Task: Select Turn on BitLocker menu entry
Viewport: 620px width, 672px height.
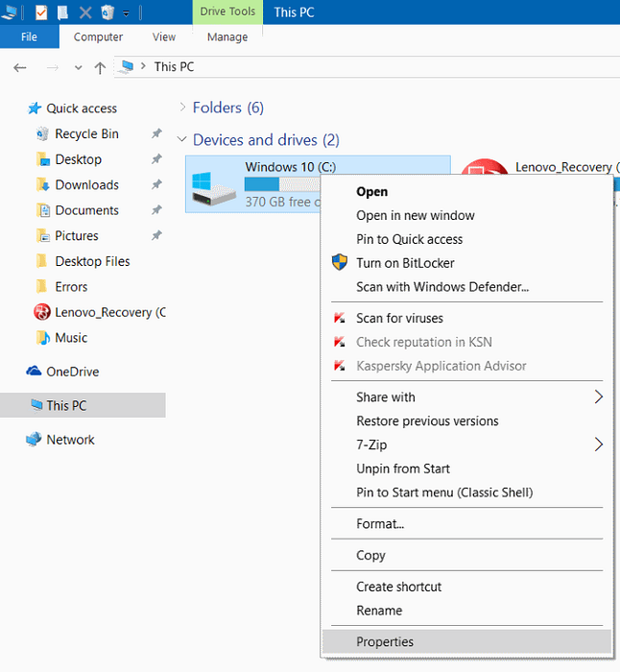Action: (405, 263)
